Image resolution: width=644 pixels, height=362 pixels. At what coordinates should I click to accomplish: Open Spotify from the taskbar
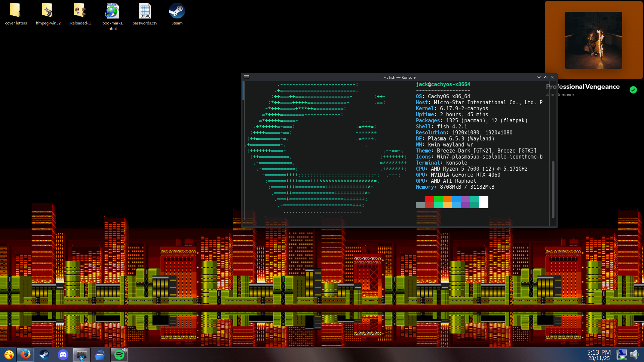pos(119,355)
